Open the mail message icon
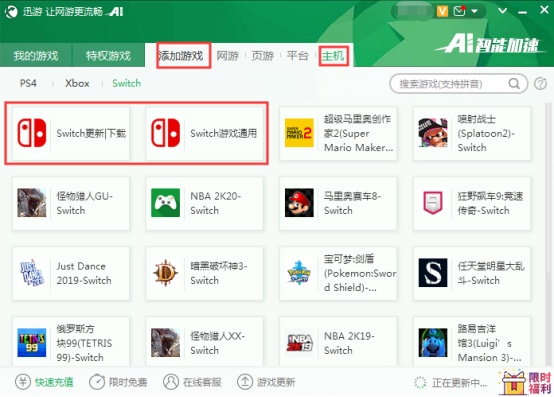Image resolution: width=554 pixels, height=397 pixels. 459,11
